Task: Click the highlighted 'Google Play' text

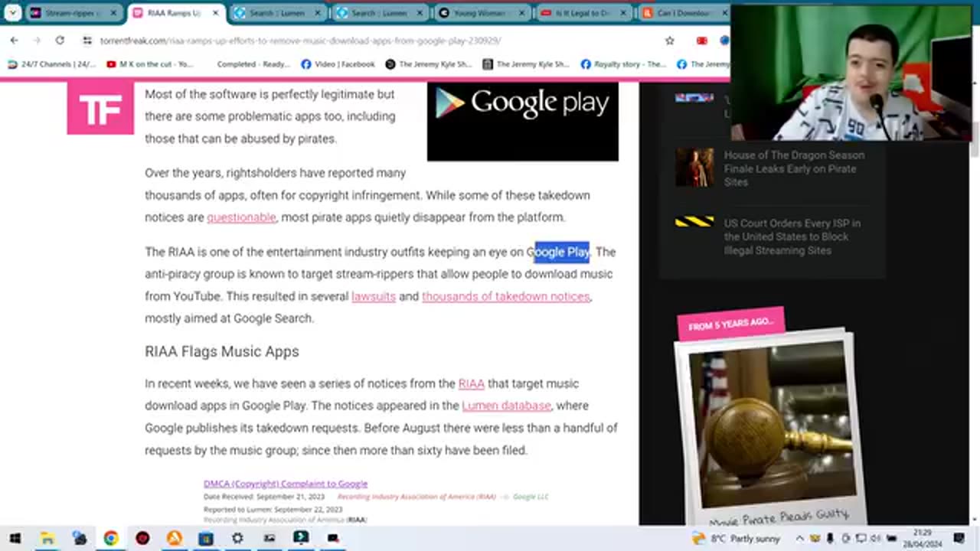Action: coord(562,252)
